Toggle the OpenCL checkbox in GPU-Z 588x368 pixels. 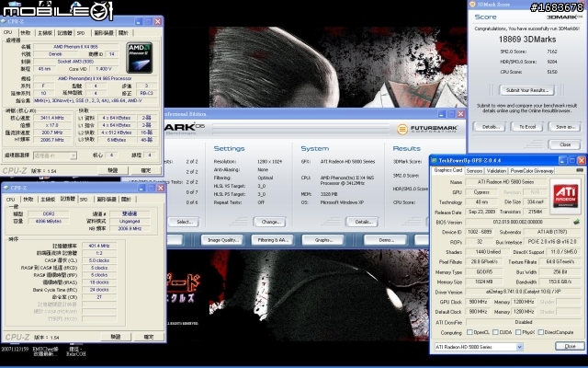[x=469, y=332]
